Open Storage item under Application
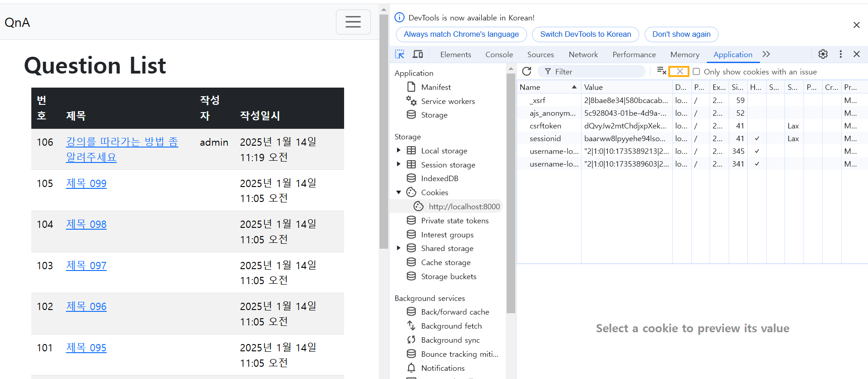This screenshot has height=379, width=868. point(434,115)
